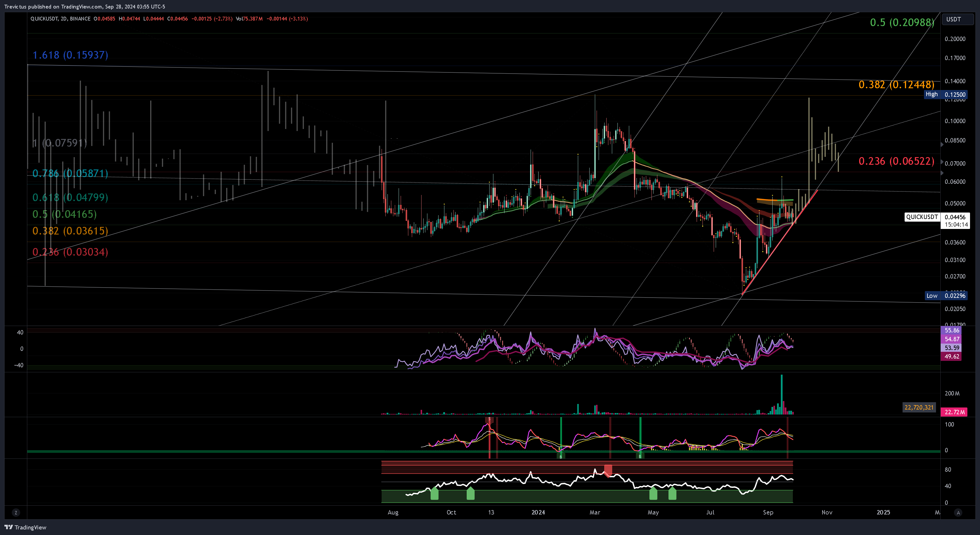Click the 49.62 indicator value tag

coord(952,357)
